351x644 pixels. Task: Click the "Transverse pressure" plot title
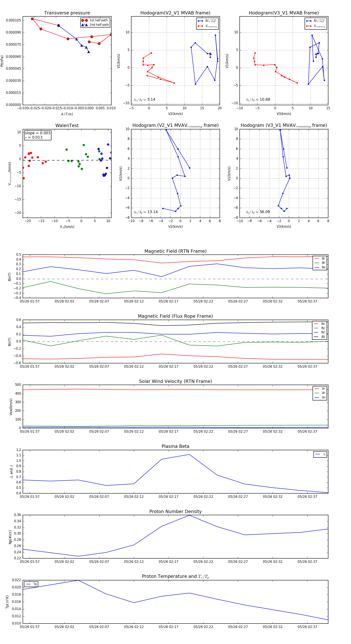(67, 13)
